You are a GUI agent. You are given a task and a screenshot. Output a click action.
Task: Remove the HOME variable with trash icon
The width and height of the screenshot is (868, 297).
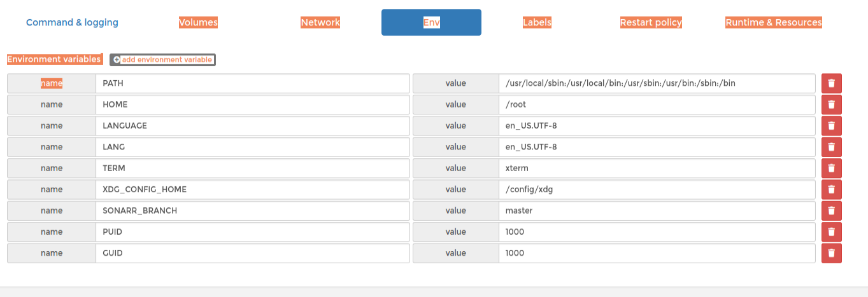coord(831,104)
